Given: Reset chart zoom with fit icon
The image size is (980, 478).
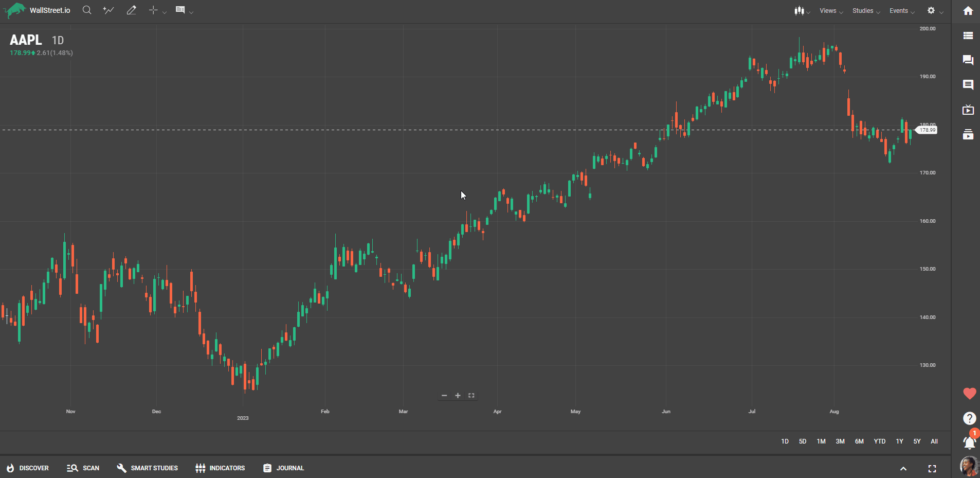Looking at the screenshot, I should click(471, 396).
